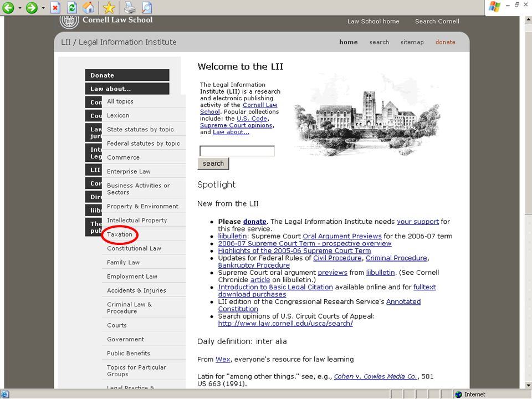This screenshot has height=399, width=532.
Task: Click the Home page icon
Action: point(88,7)
